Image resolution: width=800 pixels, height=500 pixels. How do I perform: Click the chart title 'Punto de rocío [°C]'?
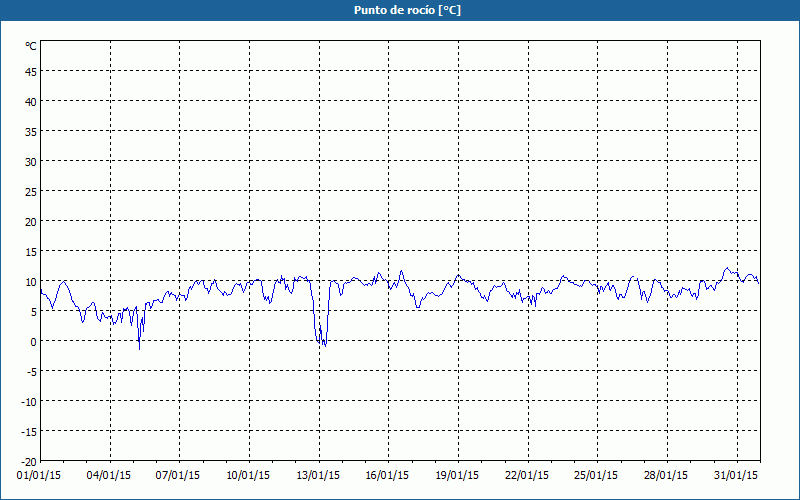tap(407, 10)
